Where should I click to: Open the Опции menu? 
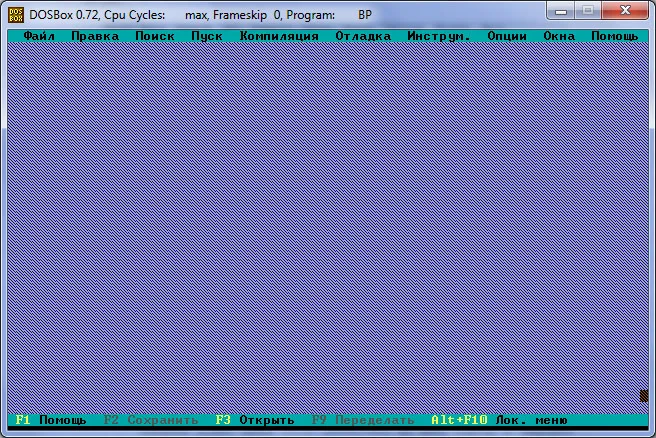(x=507, y=36)
